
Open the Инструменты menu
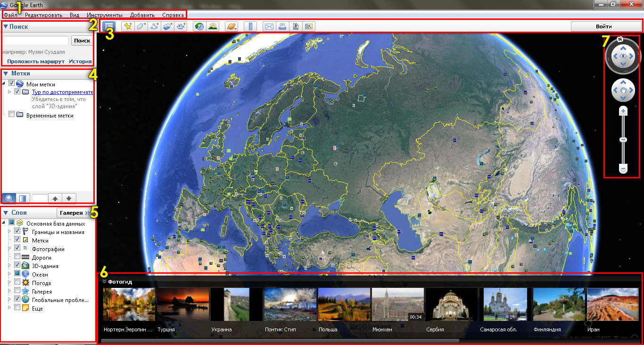coord(105,15)
